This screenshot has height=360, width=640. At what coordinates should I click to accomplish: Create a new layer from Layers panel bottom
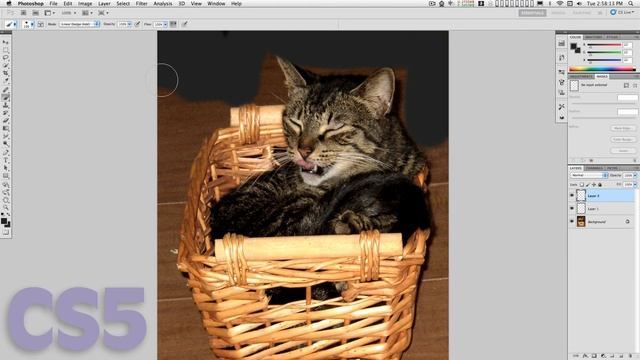click(621, 356)
